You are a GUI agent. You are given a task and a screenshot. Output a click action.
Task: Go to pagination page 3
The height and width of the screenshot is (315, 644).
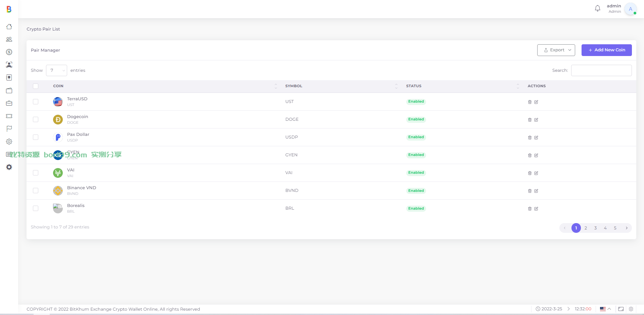point(596,228)
